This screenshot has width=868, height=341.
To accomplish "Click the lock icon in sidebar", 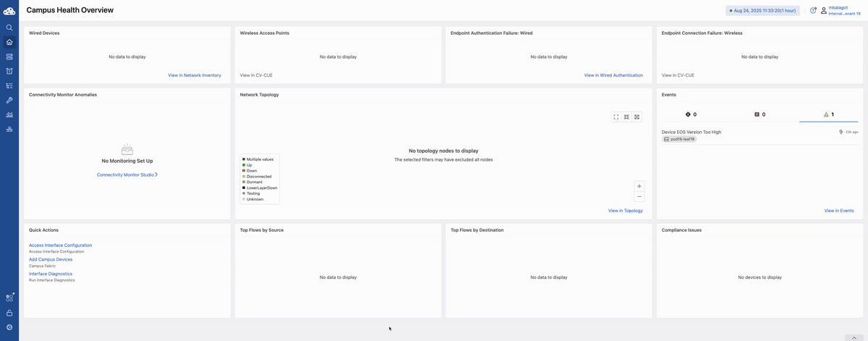I will coord(9,313).
